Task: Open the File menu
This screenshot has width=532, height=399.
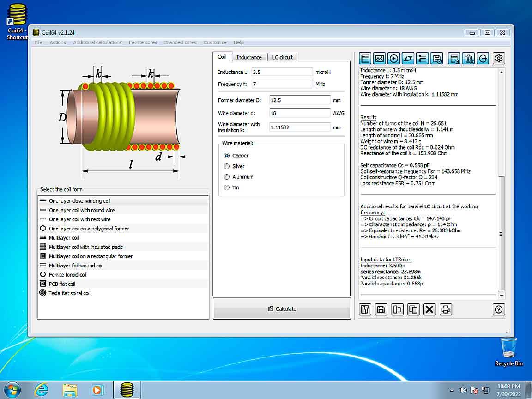Action: click(38, 42)
